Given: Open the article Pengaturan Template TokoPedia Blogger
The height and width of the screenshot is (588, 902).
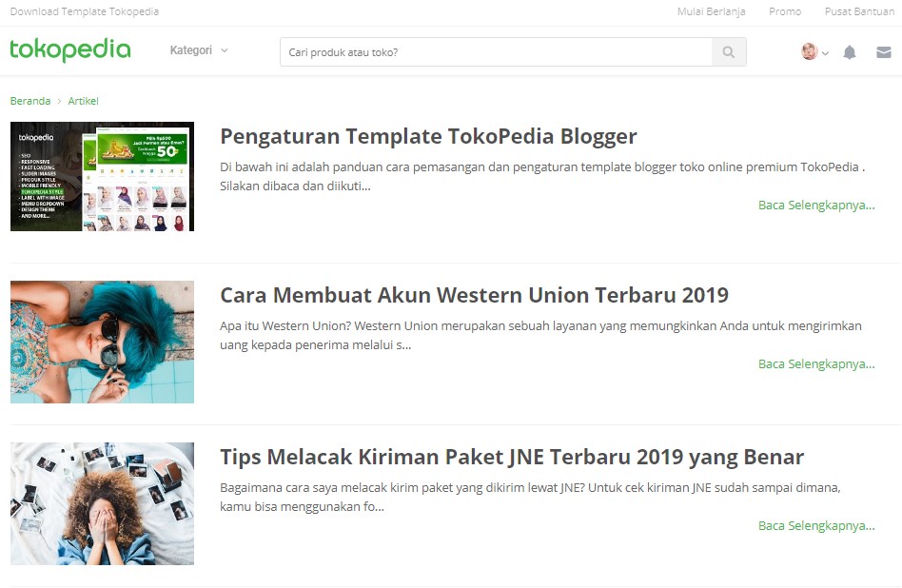Looking at the screenshot, I should click(428, 136).
